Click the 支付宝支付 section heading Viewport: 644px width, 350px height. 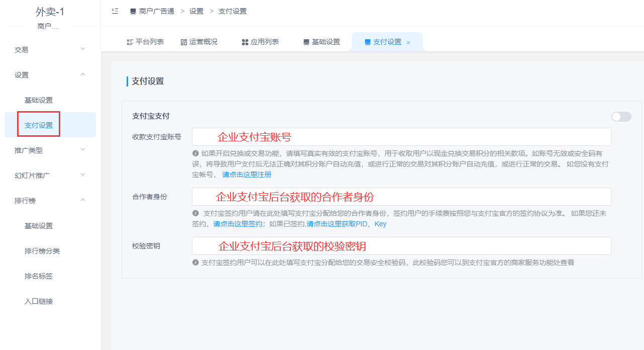click(151, 116)
